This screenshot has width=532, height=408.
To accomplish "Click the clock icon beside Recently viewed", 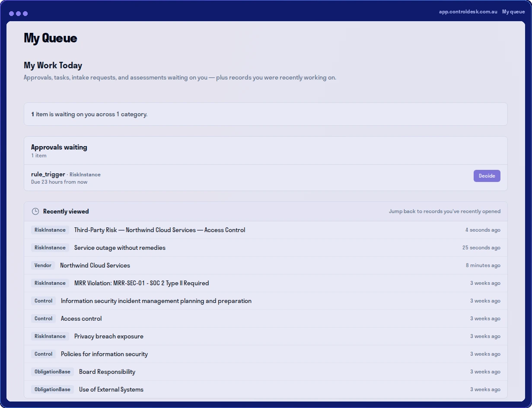I will click(35, 211).
